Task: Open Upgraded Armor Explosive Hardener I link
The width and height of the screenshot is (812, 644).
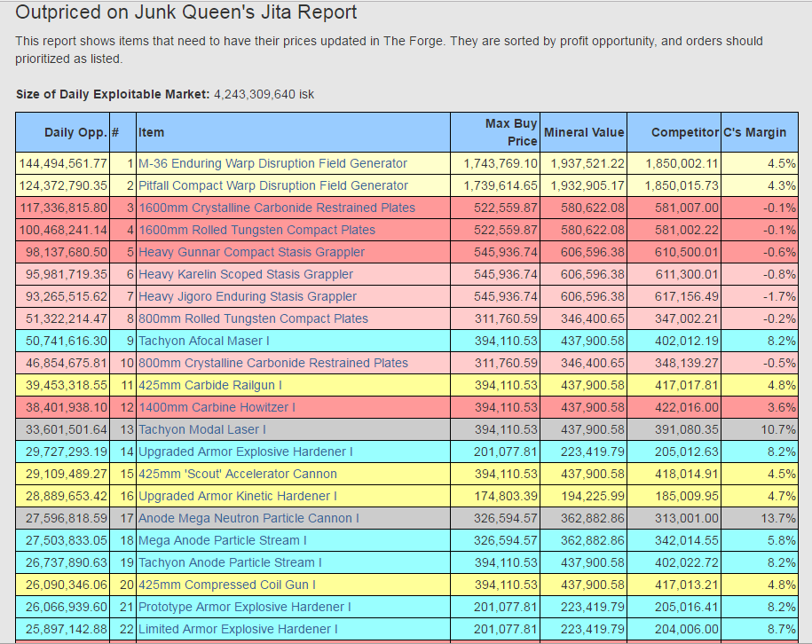Action: 245,452
